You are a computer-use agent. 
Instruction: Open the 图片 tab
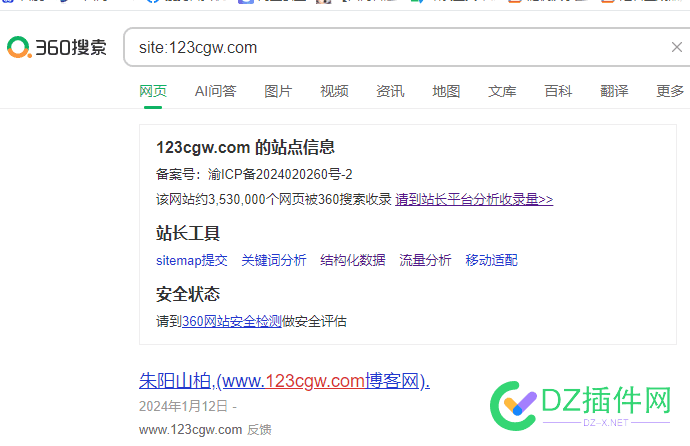(278, 91)
